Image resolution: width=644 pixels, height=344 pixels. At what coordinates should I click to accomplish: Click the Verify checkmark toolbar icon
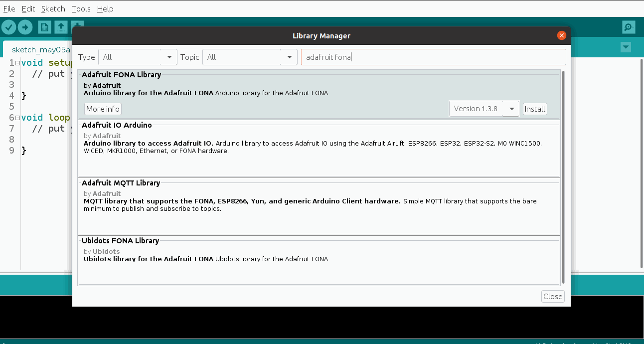click(x=8, y=27)
